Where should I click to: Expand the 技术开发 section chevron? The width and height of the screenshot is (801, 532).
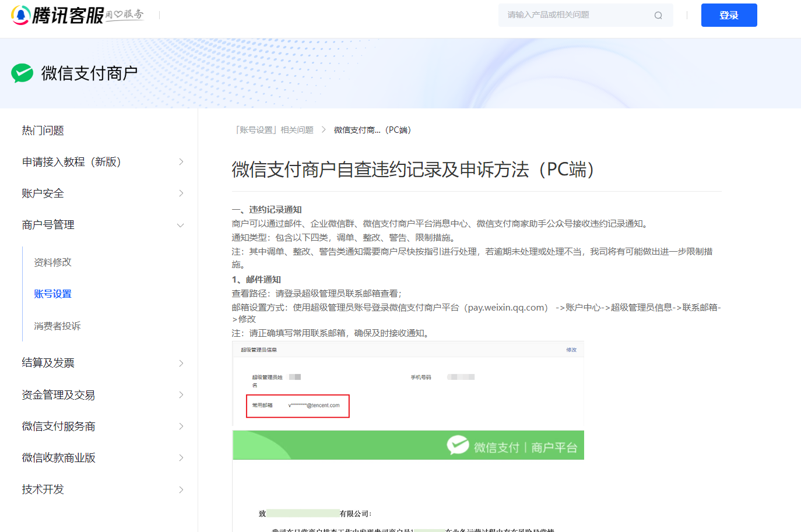click(181, 489)
